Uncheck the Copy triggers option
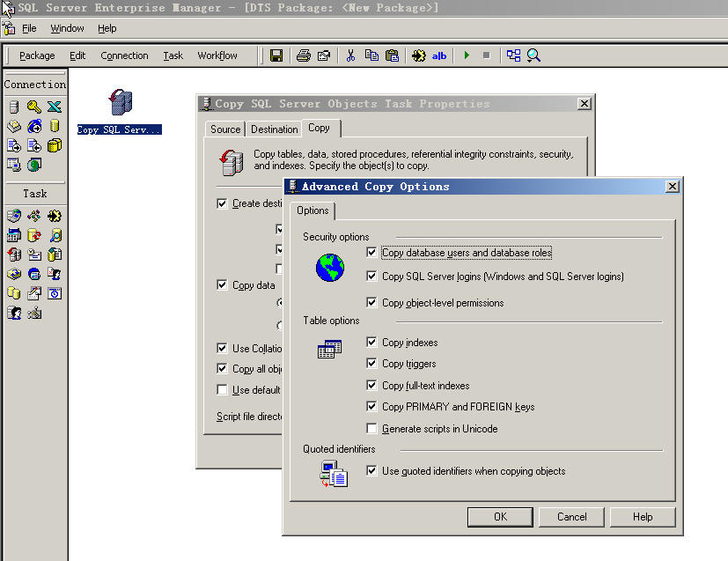728x561 pixels. coord(371,363)
